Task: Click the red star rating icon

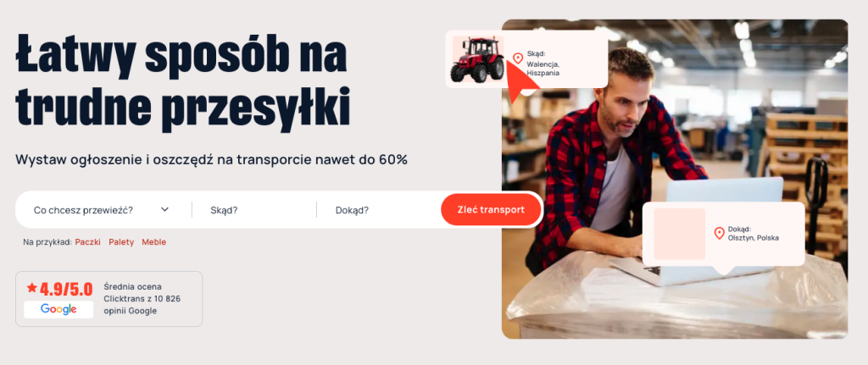Action: [32, 288]
